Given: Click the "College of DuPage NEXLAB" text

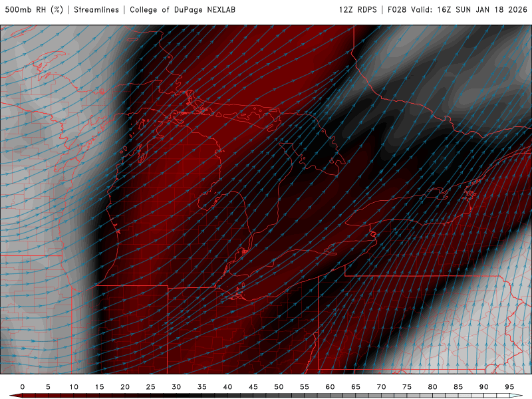Looking at the screenshot, I should [x=182, y=9].
